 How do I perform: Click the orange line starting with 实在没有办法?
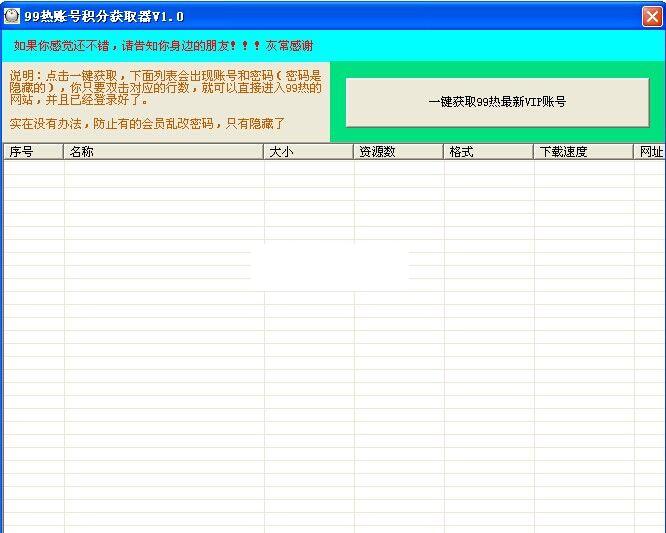pos(147,123)
